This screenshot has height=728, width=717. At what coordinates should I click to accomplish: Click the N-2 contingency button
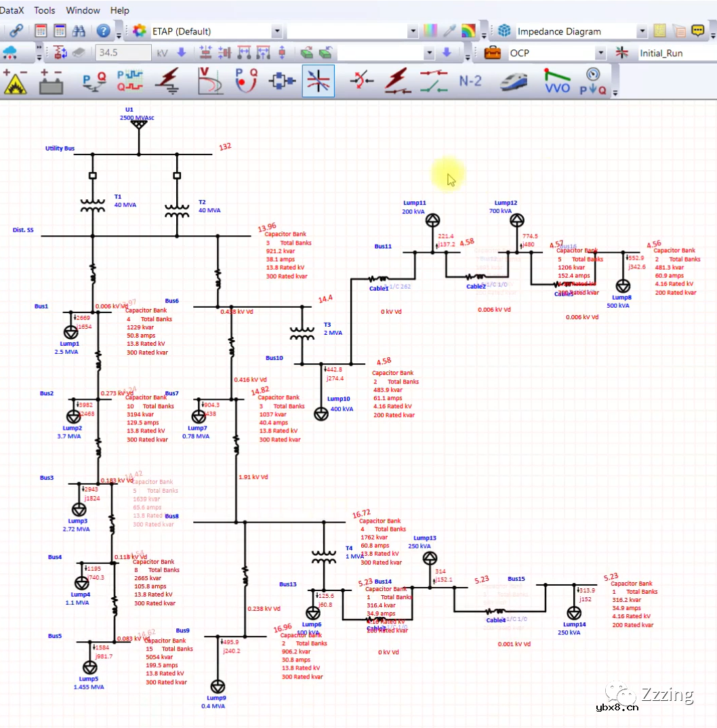tap(470, 81)
